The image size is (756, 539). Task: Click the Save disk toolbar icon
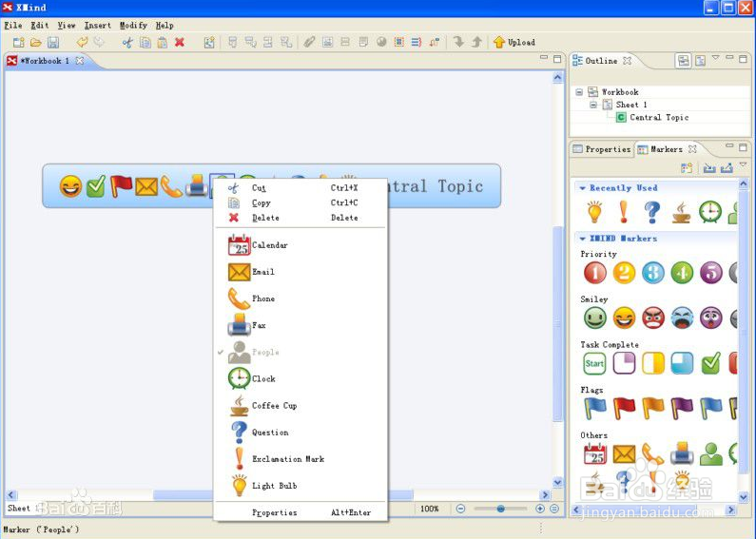click(x=53, y=43)
